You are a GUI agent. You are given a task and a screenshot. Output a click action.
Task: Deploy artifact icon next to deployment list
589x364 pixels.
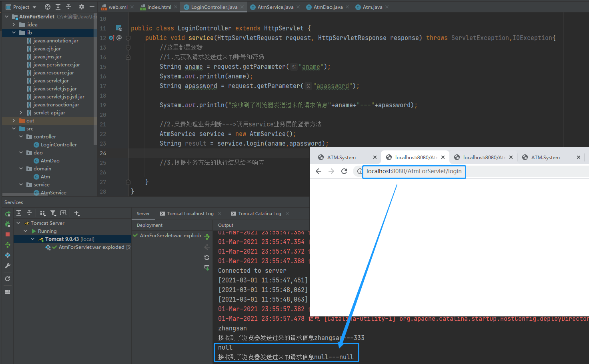click(207, 237)
